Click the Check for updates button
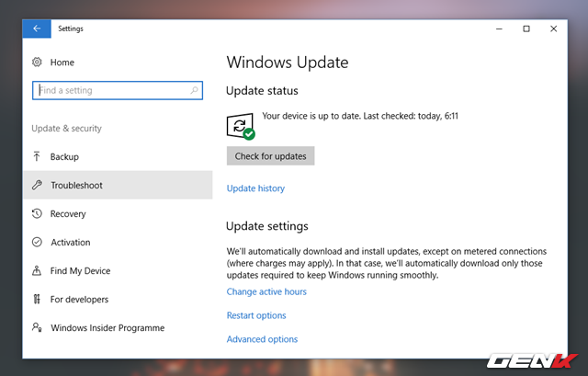Image resolution: width=588 pixels, height=376 pixels. tap(270, 155)
